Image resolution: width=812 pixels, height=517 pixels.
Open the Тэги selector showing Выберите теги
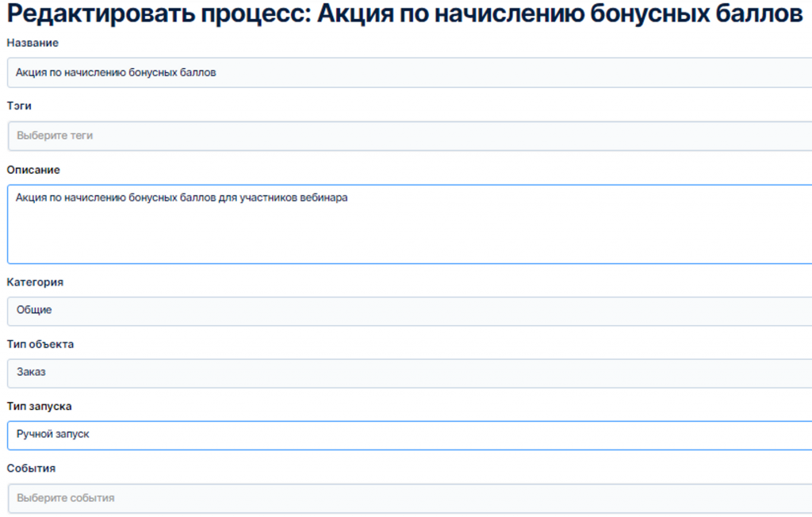click(409, 136)
